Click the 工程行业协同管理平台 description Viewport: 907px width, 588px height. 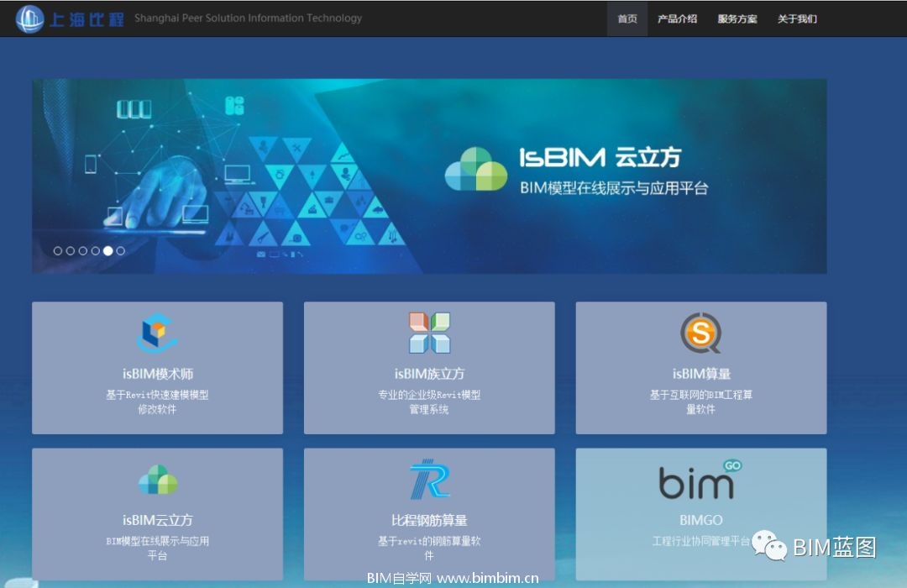(x=701, y=541)
